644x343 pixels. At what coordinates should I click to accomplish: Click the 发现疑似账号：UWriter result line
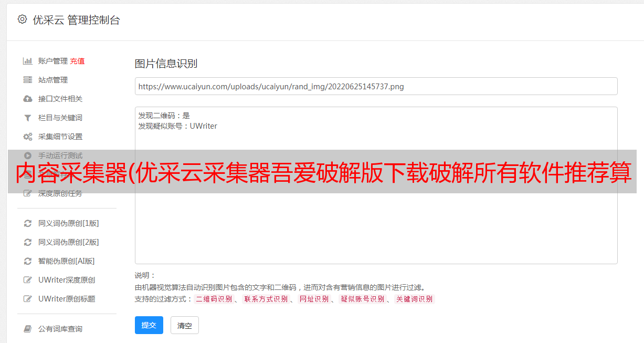pyautogui.click(x=178, y=126)
